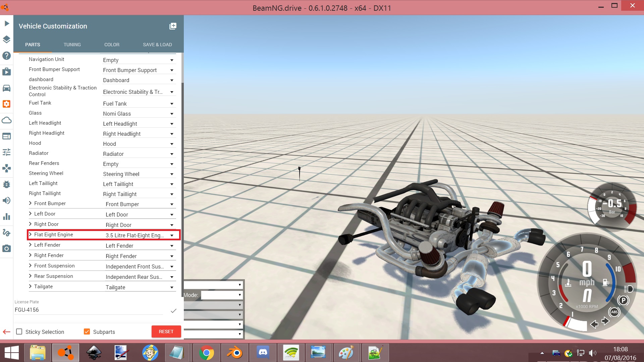Uncheck the Subparts checkbox
This screenshot has height=362, width=644.
[x=87, y=331]
